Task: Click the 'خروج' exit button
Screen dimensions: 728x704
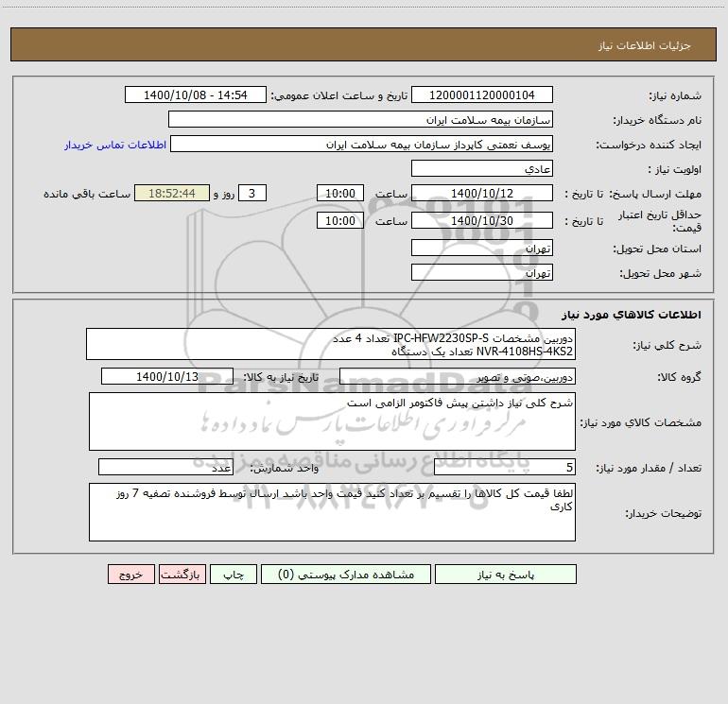Action: [130, 574]
